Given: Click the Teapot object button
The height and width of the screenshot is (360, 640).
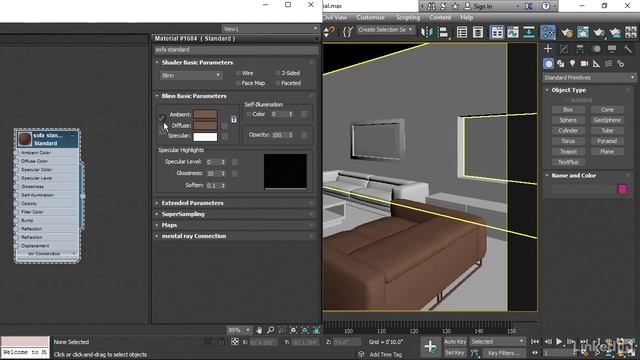Looking at the screenshot, I should point(568,151).
